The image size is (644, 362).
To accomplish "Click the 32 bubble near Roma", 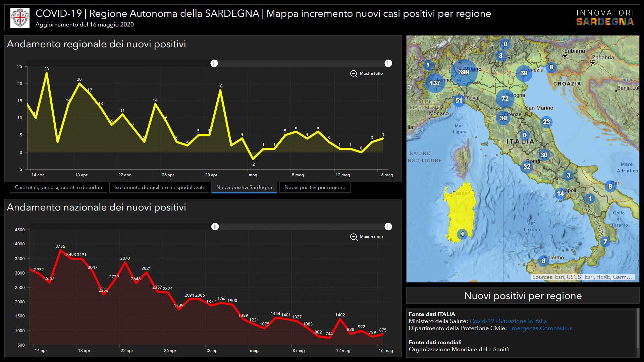I will click(527, 167).
